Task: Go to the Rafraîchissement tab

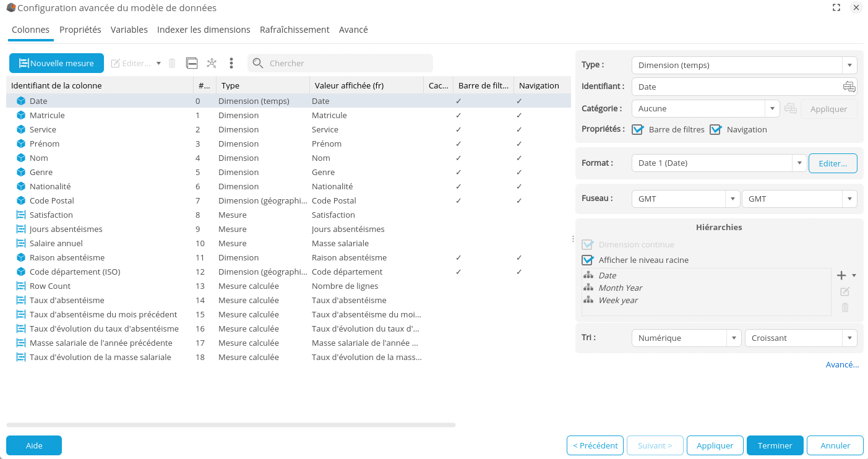Action: 294,30
